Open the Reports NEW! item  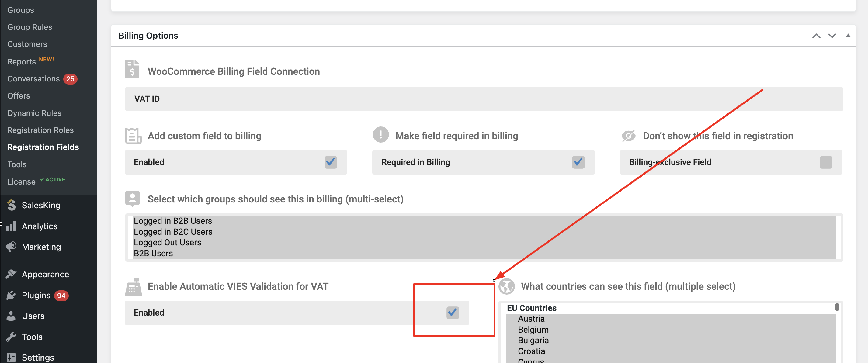tap(31, 61)
